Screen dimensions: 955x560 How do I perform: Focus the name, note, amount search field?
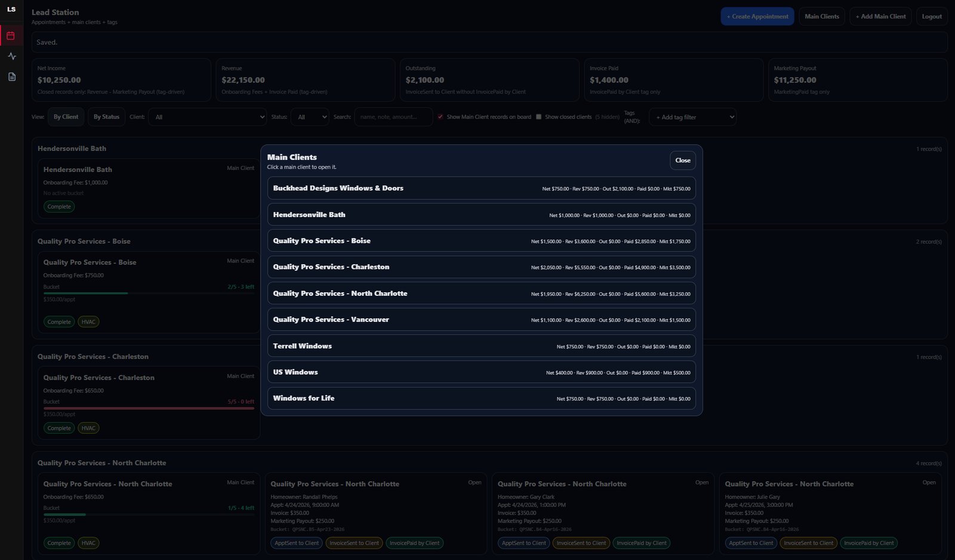coord(393,117)
